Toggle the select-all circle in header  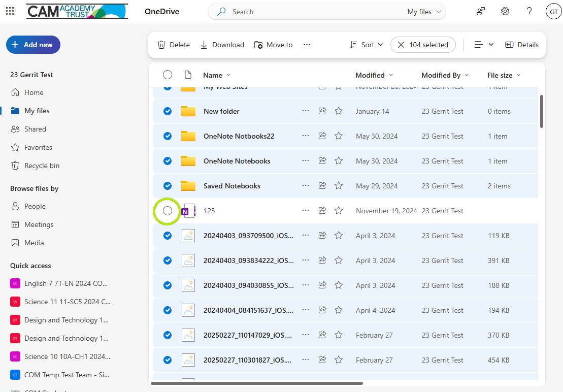[x=168, y=75]
